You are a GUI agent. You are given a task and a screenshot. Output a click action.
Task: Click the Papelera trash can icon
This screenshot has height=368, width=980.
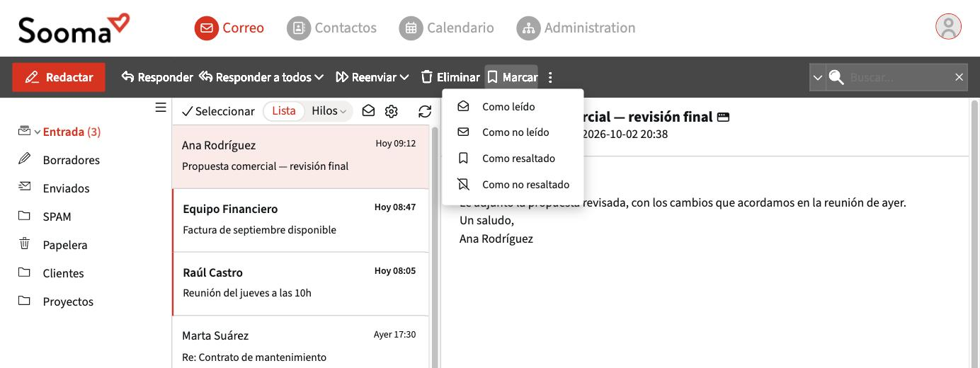point(25,243)
